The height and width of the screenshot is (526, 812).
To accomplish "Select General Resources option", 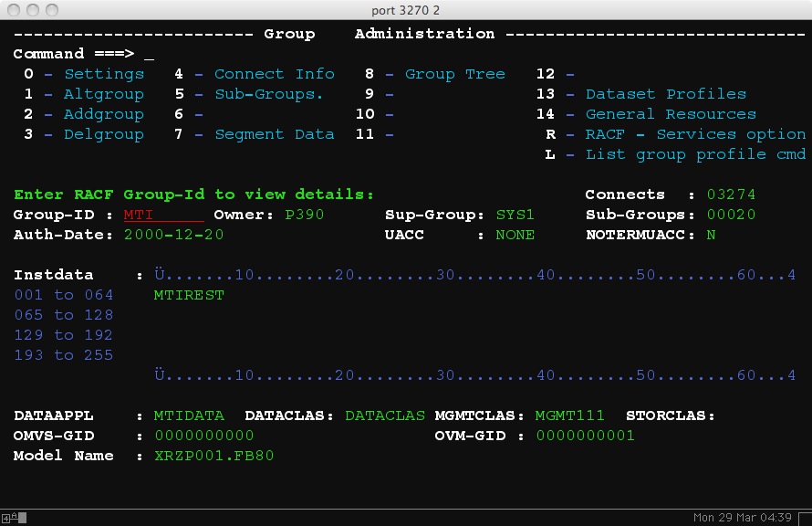I will tap(671, 114).
